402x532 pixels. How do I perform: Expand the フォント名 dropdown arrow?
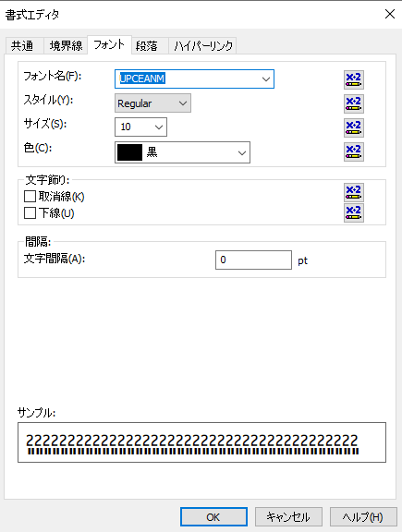tap(266, 79)
